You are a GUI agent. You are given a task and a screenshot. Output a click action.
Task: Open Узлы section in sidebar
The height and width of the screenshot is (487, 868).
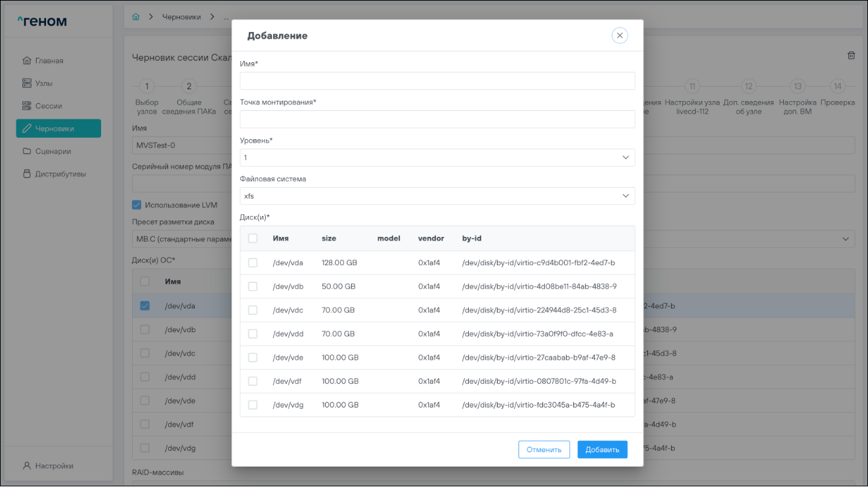coord(44,83)
